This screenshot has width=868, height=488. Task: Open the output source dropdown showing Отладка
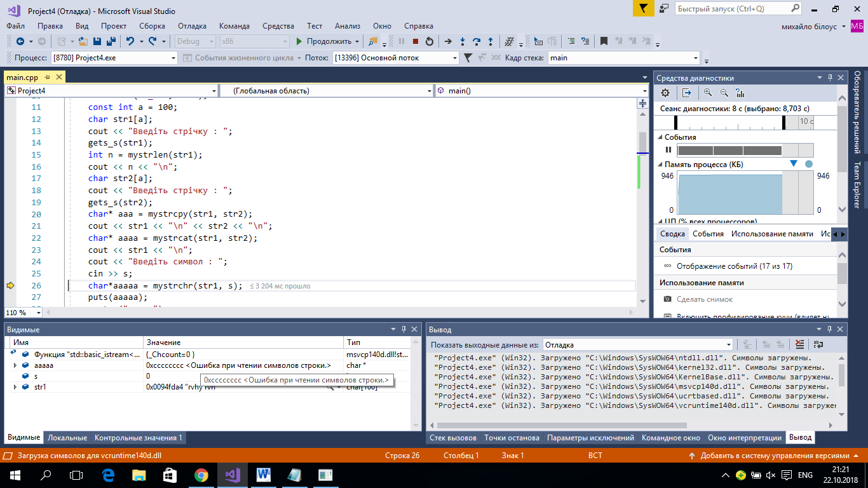click(x=728, y=344)
